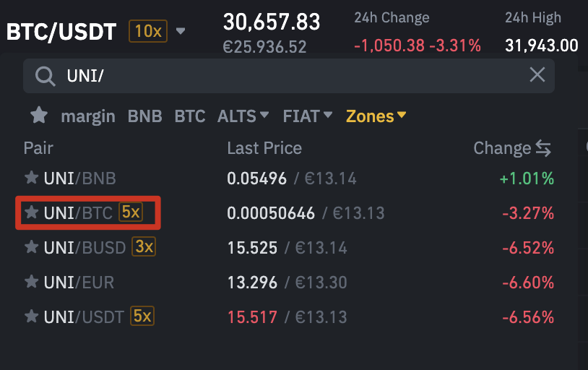The height and width of the screenshot is (370, 588).
Task: Select the BNB market tab
Action: 144,116
